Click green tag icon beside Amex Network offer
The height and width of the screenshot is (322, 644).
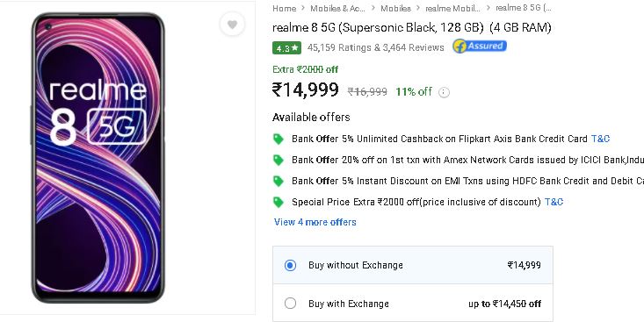[x=279, y=160]
